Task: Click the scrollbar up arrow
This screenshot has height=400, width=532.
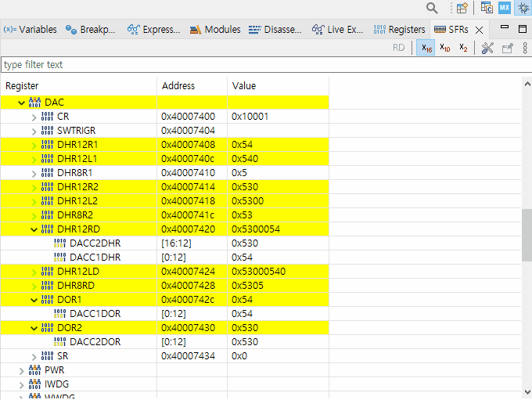Action: coord(527,84)
